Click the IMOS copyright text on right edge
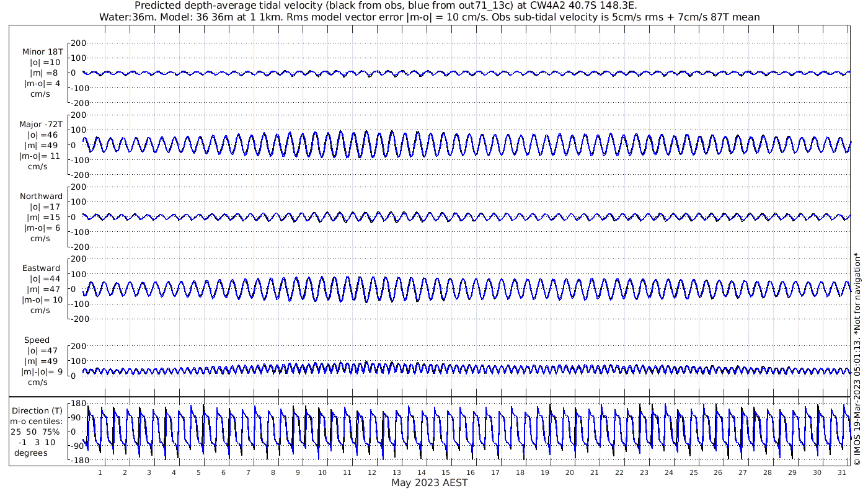 857,359
